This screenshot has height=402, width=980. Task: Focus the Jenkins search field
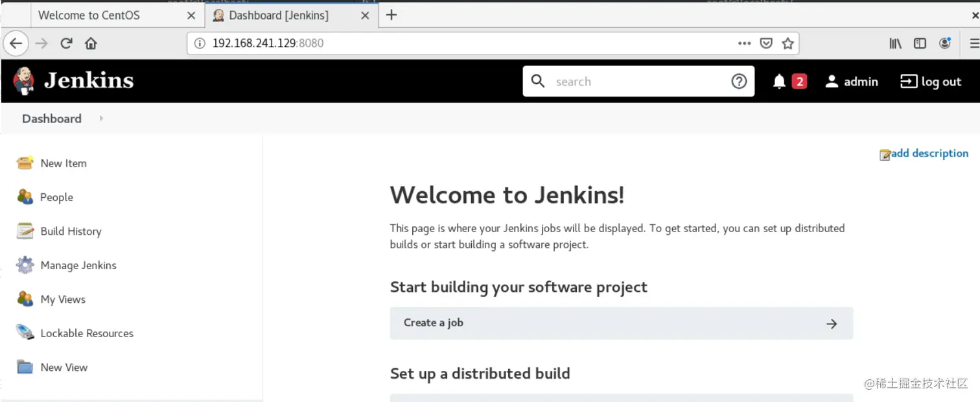tap(638, 82)
